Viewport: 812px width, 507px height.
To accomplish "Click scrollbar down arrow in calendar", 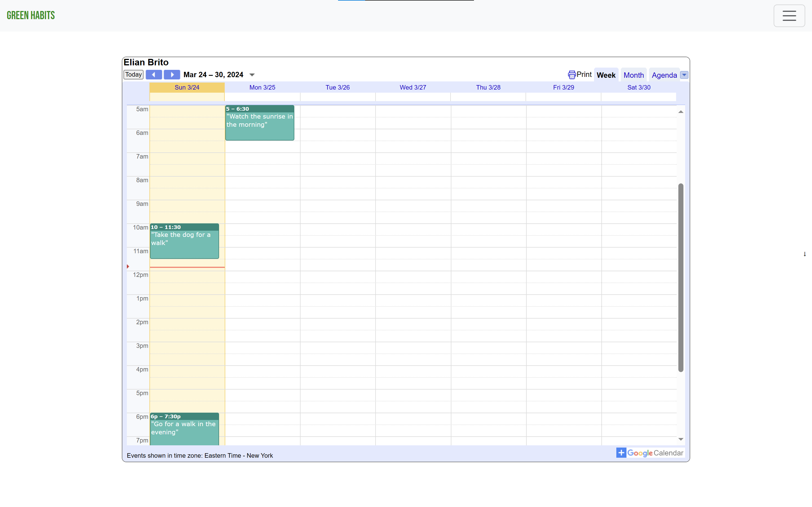I will [x=680, y=439].
